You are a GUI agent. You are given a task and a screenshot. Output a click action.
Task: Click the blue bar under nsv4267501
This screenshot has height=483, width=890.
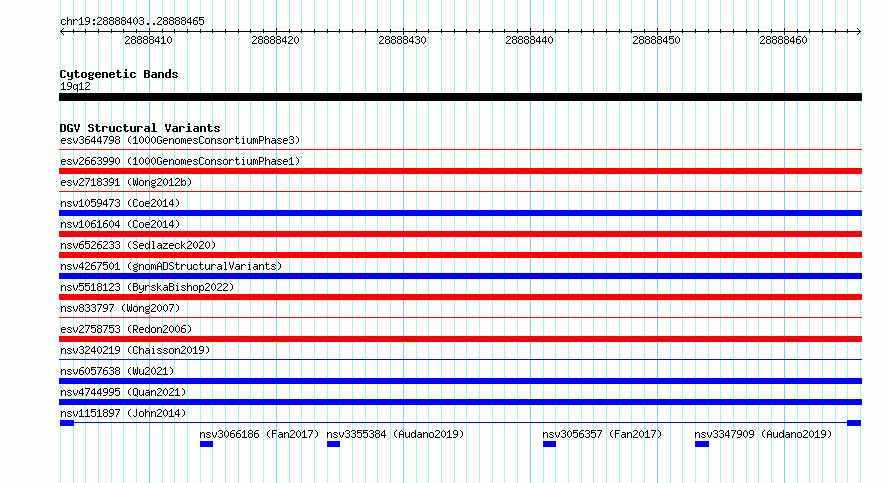(x=460, y=276)
